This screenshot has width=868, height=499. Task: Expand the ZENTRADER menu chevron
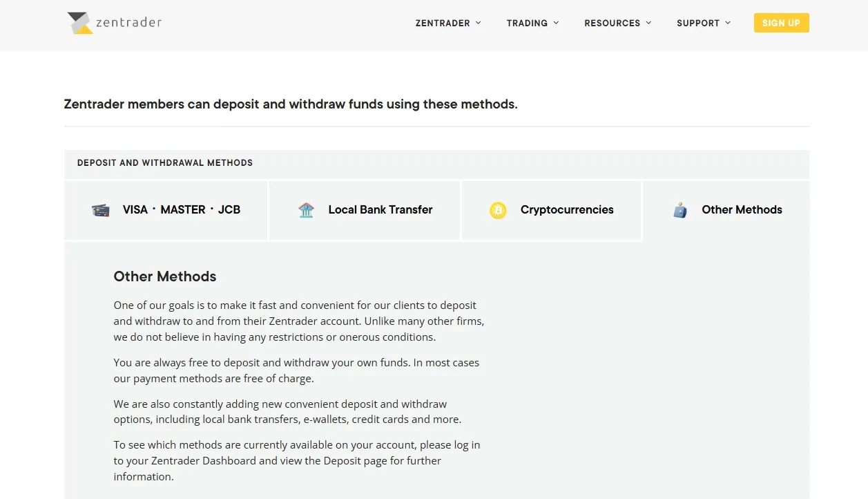[x=479, y=23]
